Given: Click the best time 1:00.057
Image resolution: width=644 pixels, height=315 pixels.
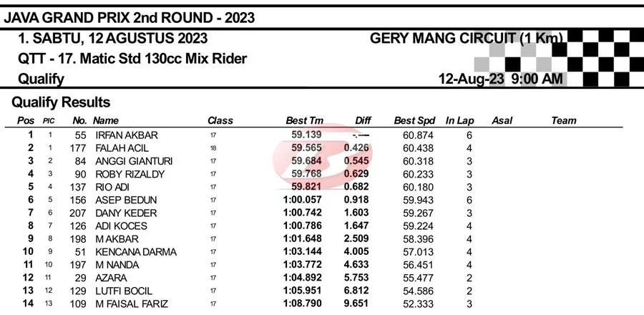Looking at the screenshot, I should pos(303,200).
